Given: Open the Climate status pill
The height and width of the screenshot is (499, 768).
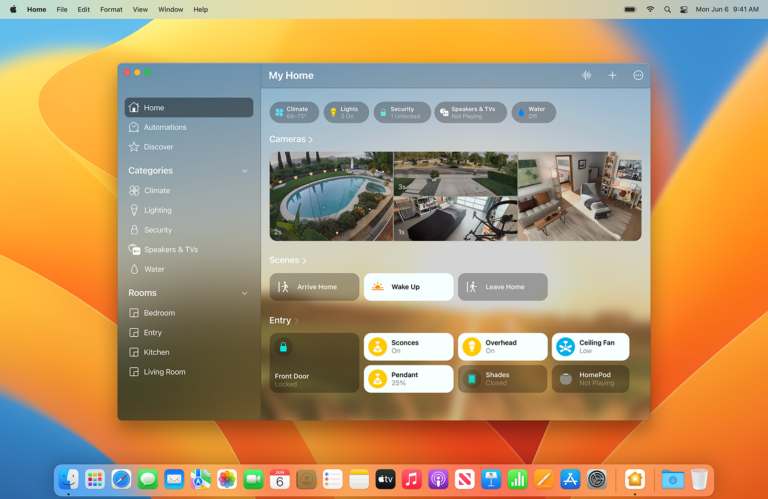Looking at the screenshot, I should (294, 112).
